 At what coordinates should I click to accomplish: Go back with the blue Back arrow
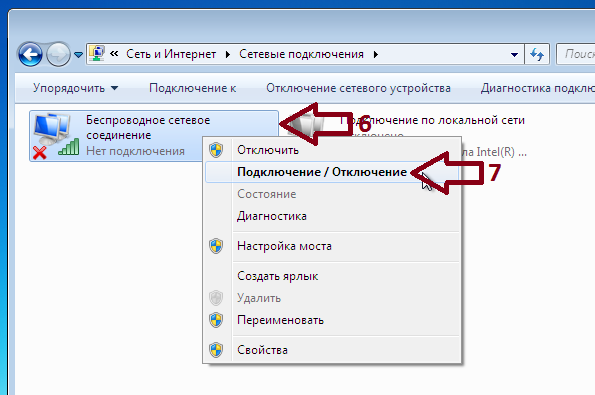click(30, 55)
